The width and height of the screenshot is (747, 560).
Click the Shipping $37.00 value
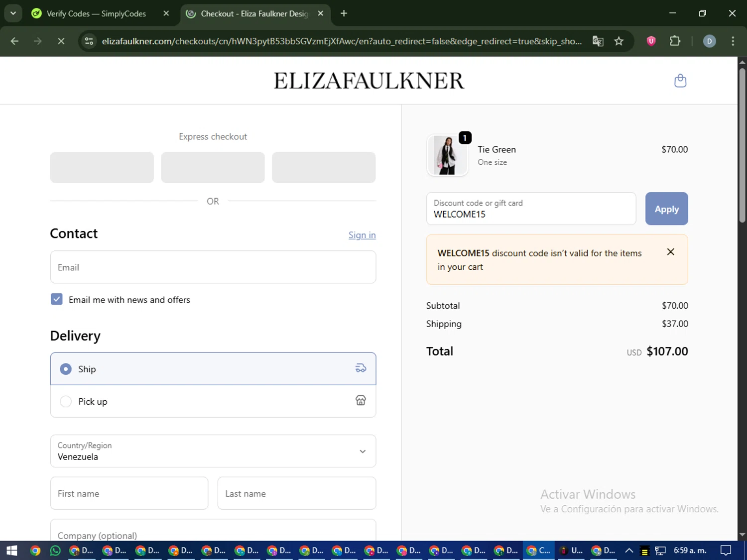click(675, 324)
